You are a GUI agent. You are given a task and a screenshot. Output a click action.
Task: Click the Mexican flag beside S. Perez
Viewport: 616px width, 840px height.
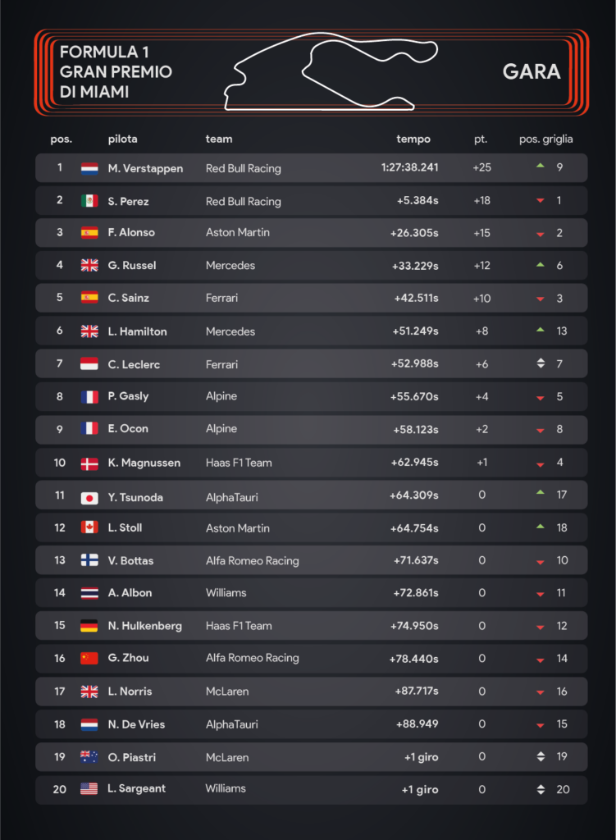(89, 201)
